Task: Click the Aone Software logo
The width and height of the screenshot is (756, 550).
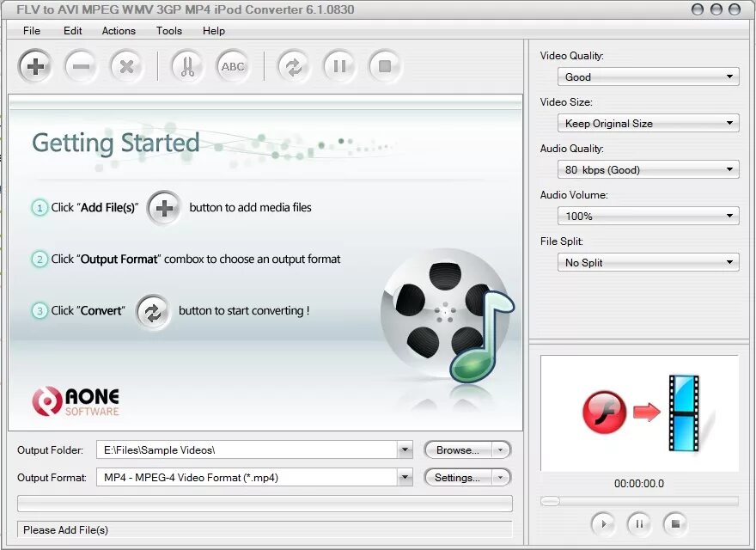Action: click(76, 401)
